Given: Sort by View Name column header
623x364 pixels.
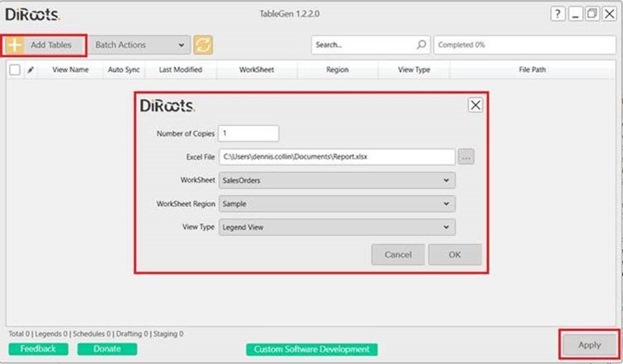Looking at the screenshot, I should pos(70,70).
